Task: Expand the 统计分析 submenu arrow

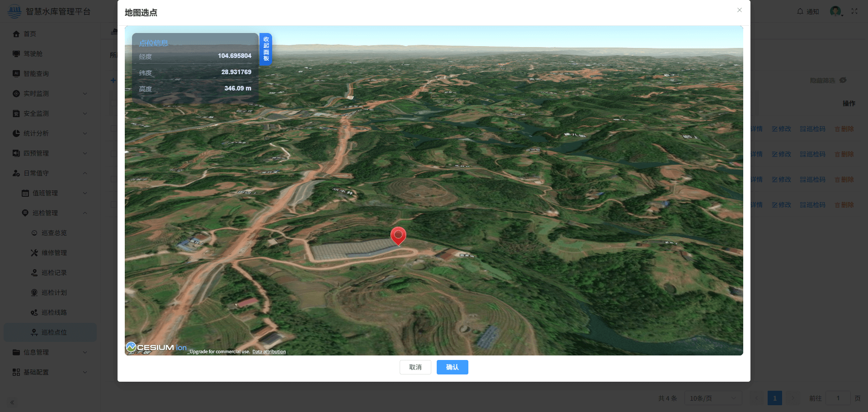Action: pos(85,133)
